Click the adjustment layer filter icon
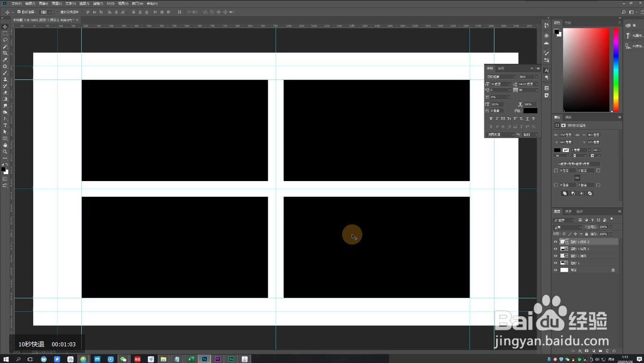 tap(586, 220)
